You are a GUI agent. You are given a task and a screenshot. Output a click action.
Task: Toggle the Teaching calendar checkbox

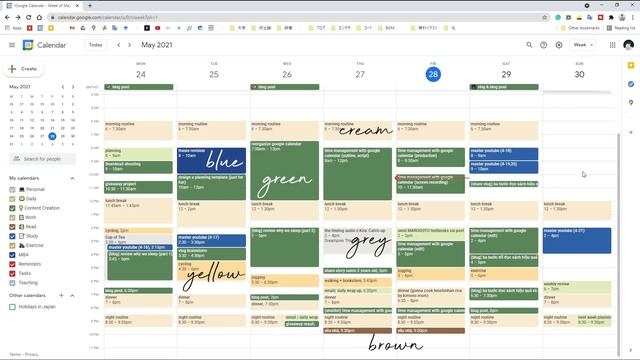(12, 283)
